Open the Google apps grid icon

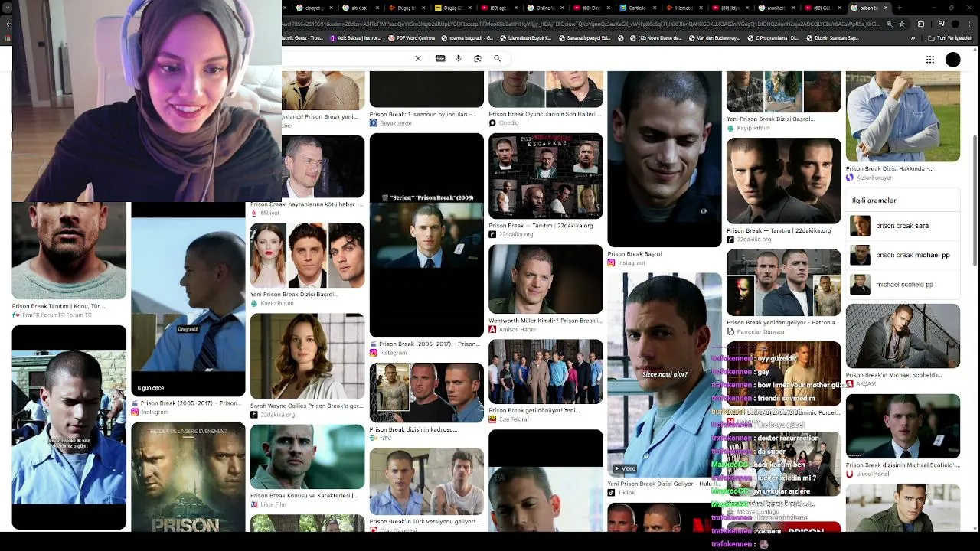[x=930, y=59]
